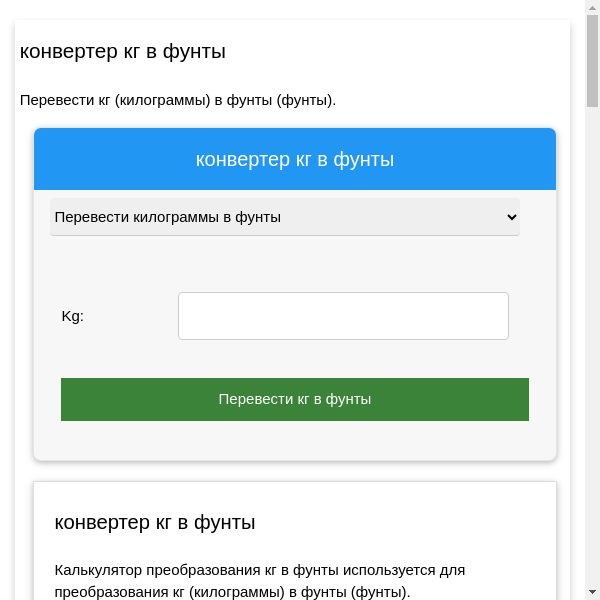Focus the Kg input field
This screenshot has height=600, width=600.
click(343, 316)
